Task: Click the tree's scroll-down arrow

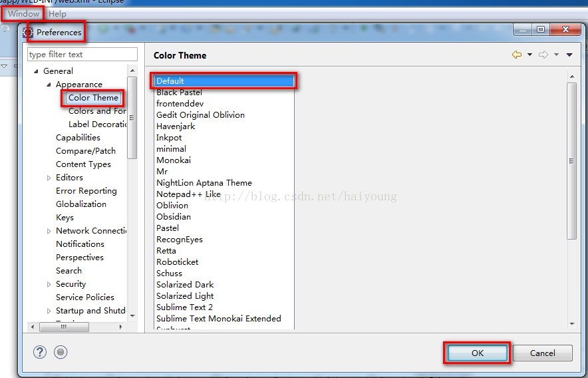Action: pos(132,316)
